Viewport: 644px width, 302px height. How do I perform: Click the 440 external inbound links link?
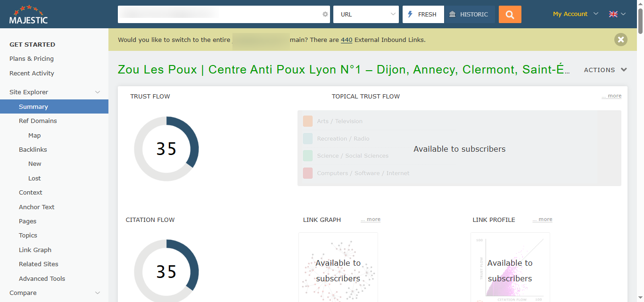click(347, 40)
